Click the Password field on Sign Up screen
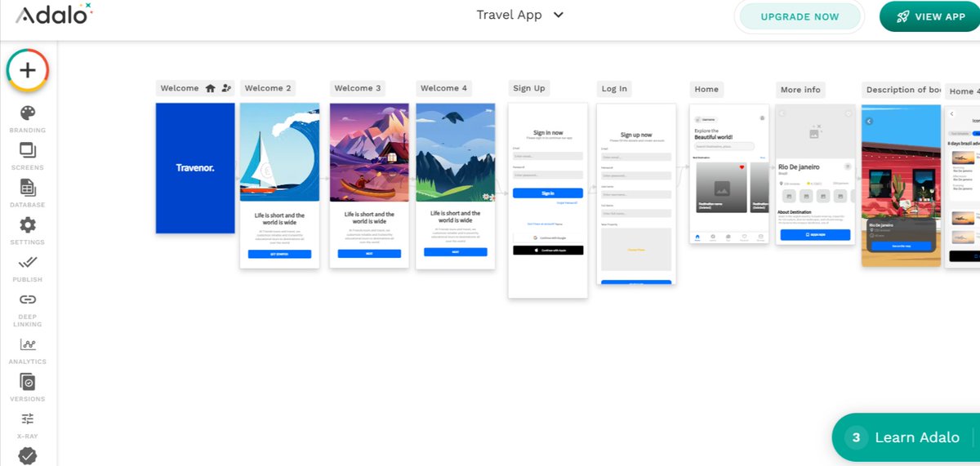Screen dimensions: 980x466 548,175
